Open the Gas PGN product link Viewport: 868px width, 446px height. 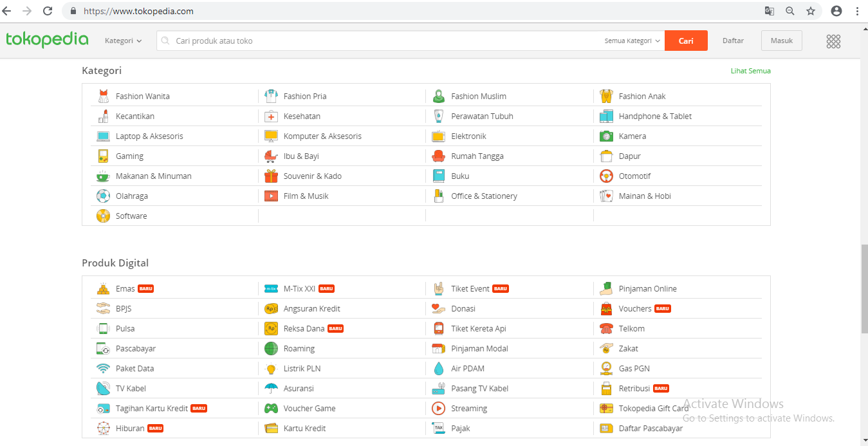[634, 369]
